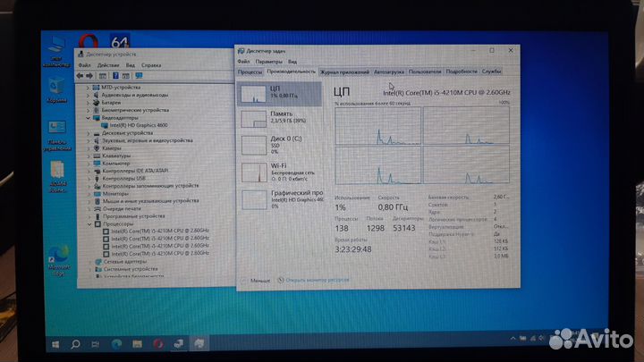Switch to the Автозагрузка tab
Screen dimensions: 644x362
coord(388,72)
